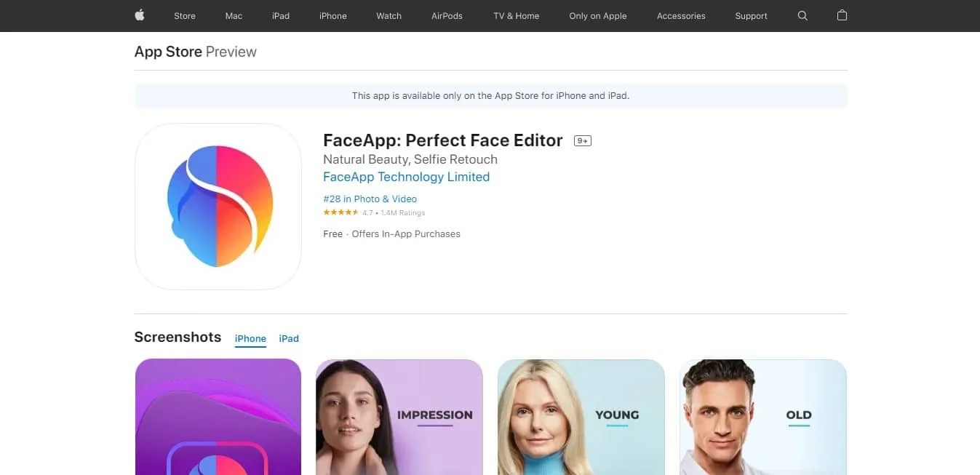The width and height of the screenshot is (980, 475).
Task: Click the FaceApp Technology Limited developer link
Action: coord(406,177)
